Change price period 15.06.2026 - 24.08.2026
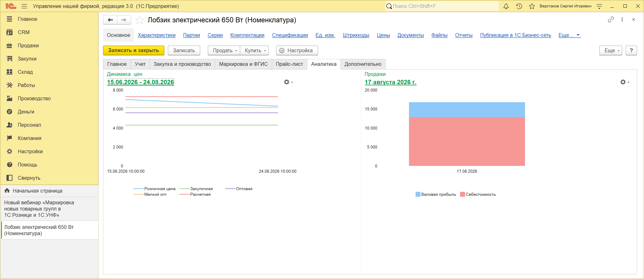This screenshot has height=279, width=644. [x=141, y=82]
